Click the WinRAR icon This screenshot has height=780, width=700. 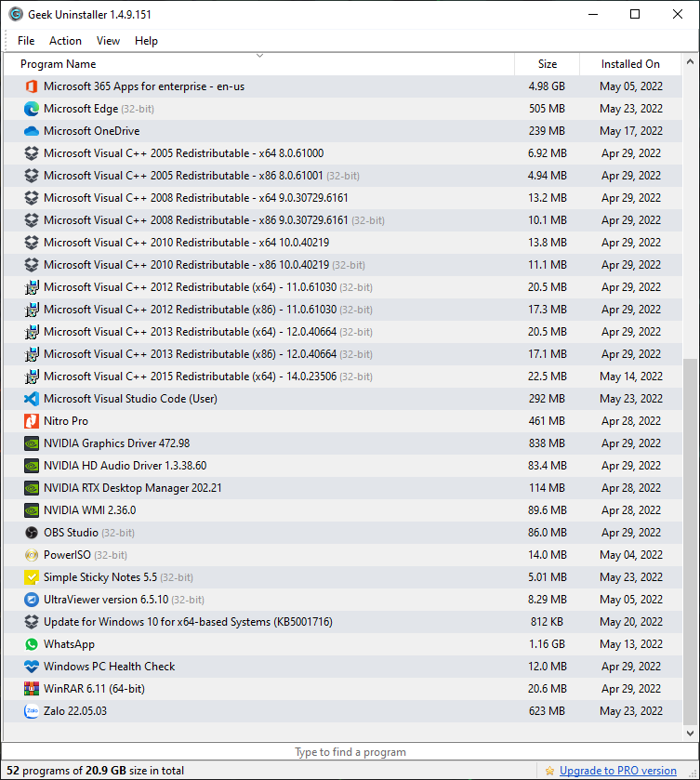pos(32,689)
